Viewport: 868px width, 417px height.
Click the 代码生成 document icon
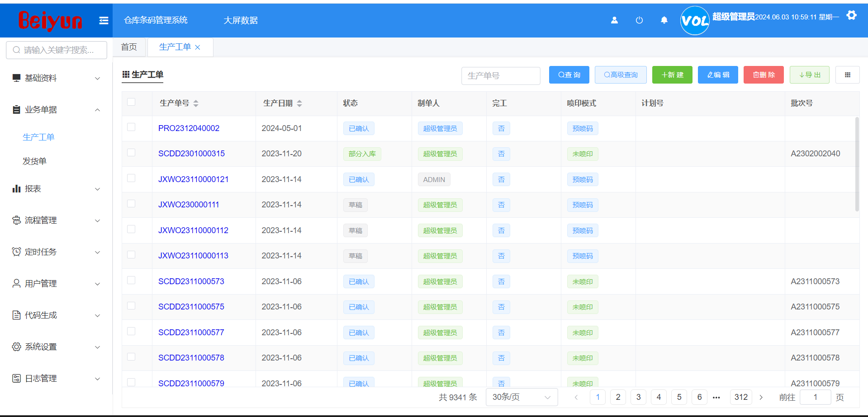coord(16,315)
